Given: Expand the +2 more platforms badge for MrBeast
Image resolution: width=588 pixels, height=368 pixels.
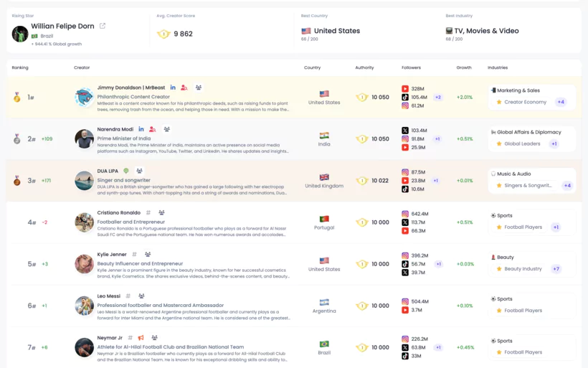Looking at the screenshot, I should click(x=437, y=97).
